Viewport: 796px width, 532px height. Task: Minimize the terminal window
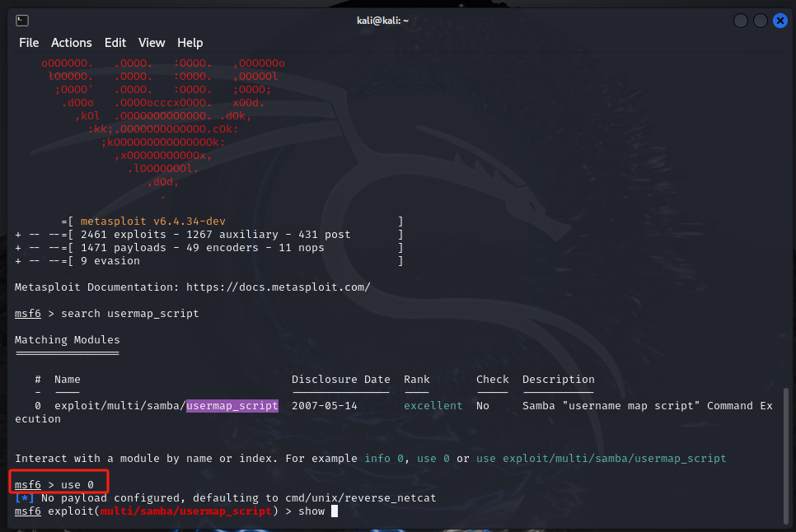tap(741, 21)
